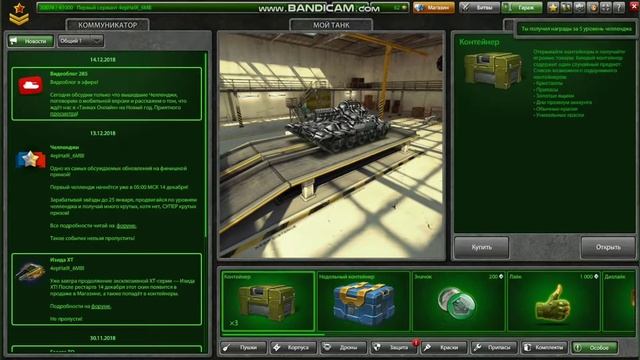Screen dimensions: 640x360
Task: Click the Изида XT turret news icon
Action: coord(30,272)
